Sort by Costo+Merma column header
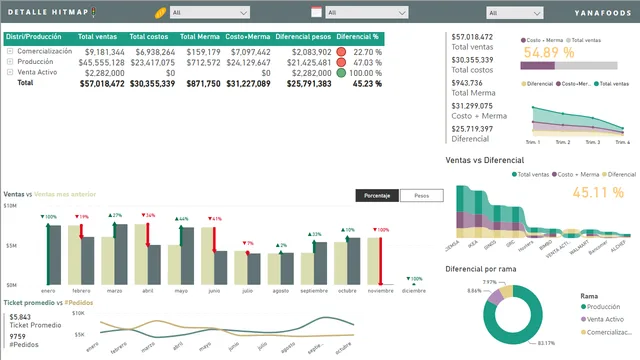Viewport: 640px width, 360px height. [x=248, y=37]
